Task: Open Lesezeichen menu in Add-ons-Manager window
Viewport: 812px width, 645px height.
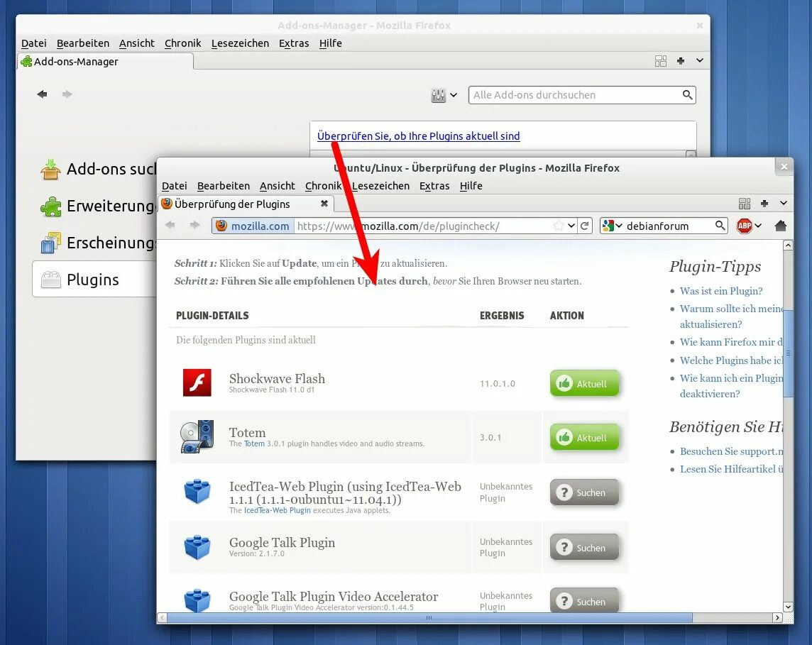Action: click(241, 43)
